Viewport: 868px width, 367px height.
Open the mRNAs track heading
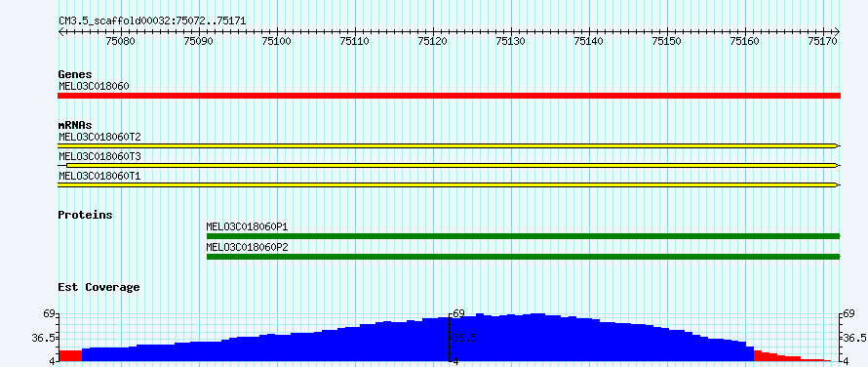pyautogui.click(x=75, y=125)
